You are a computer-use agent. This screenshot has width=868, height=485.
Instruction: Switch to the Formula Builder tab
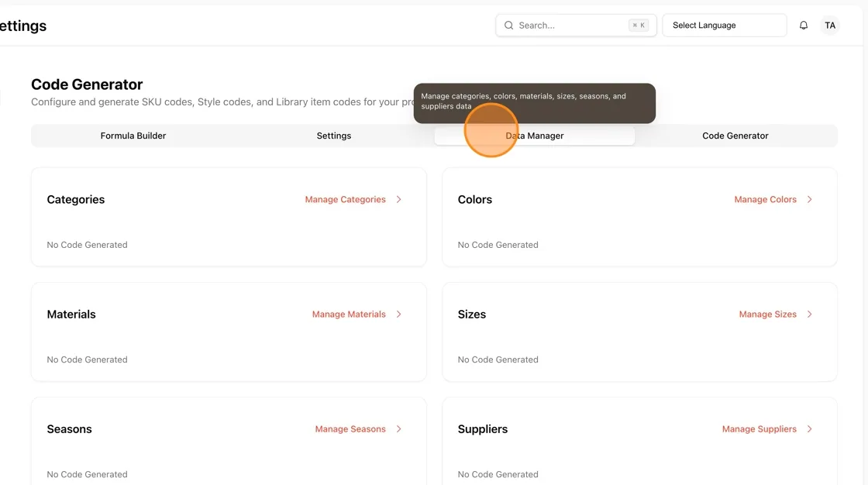coord(133,136)
